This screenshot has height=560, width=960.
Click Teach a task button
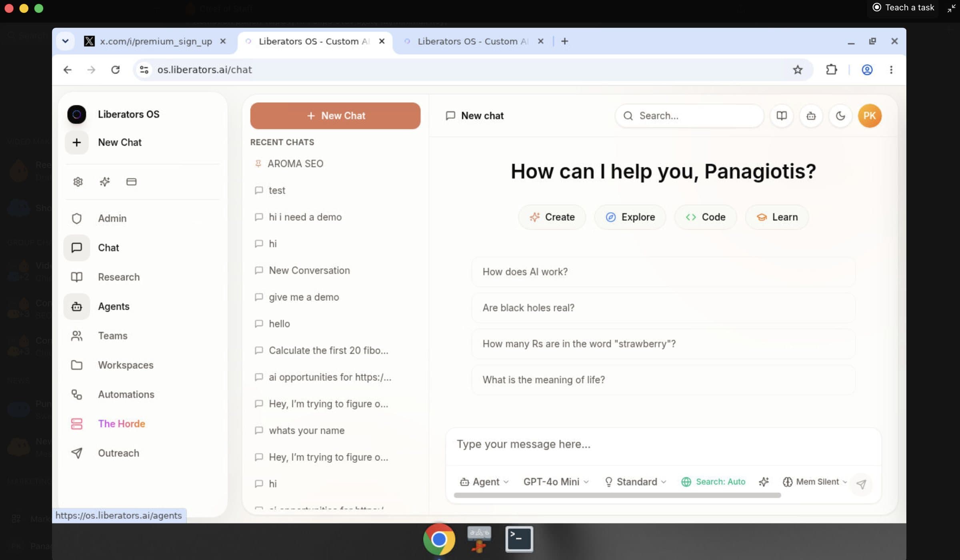[903, 8]
